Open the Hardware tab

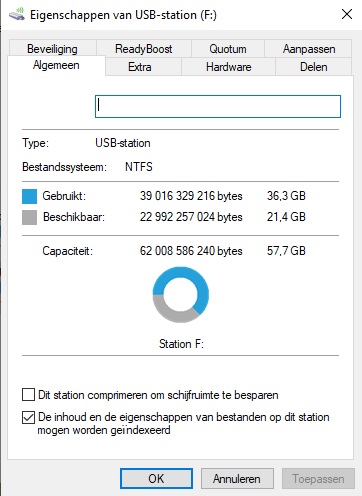coord(229,67)
